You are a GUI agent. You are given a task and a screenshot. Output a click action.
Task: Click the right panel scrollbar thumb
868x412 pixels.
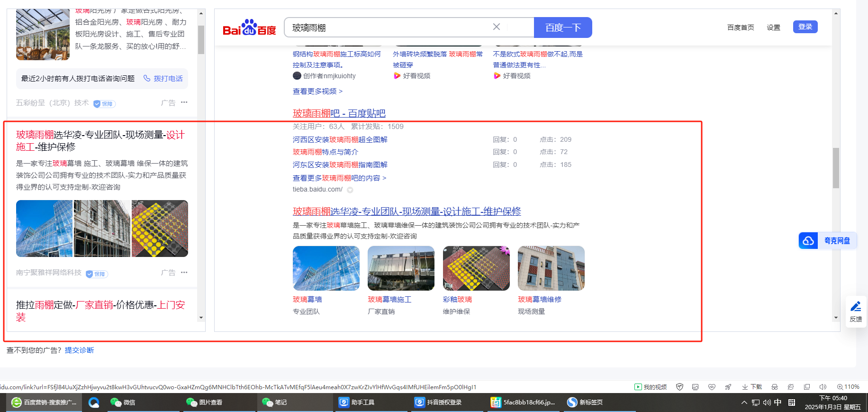[x=836, y=168]
